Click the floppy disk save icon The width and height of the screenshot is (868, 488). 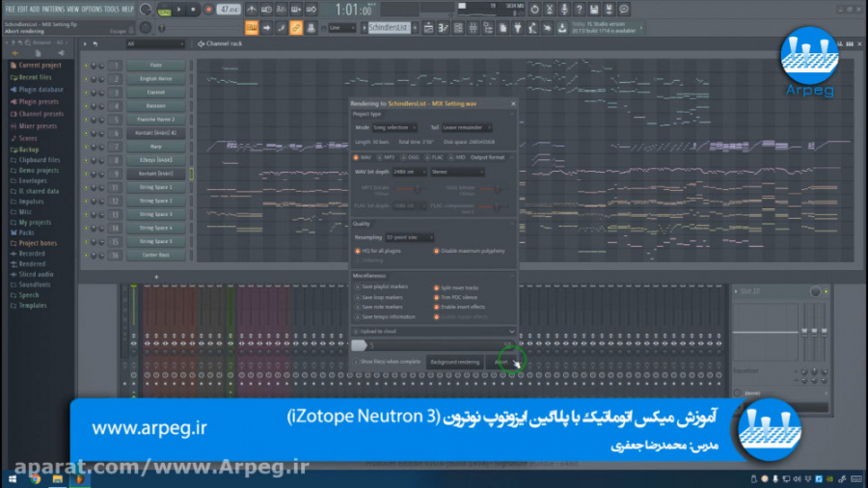click(x=594, y=10)
